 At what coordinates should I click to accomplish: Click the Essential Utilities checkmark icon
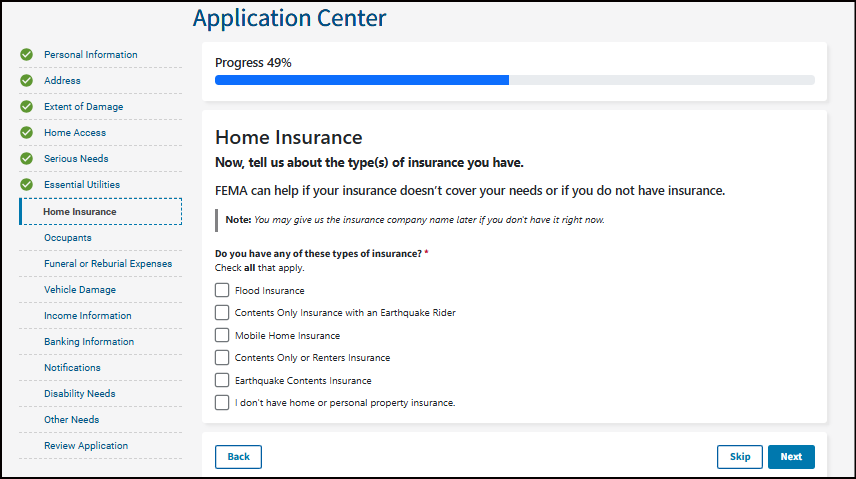pyautogui.click(x=26, y=185)
